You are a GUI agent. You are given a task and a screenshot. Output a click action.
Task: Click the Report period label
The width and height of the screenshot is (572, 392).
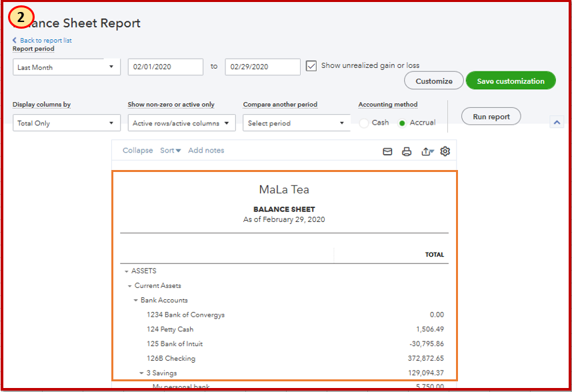[33, 49]
